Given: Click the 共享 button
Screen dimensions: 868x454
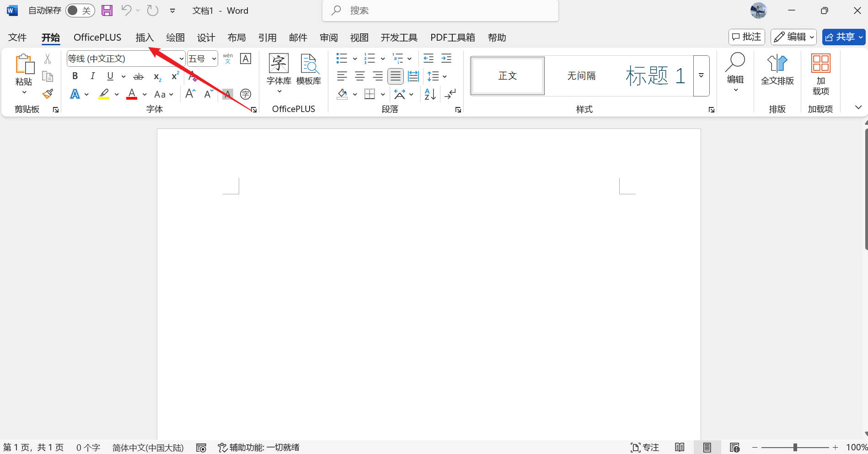Looking at the screenshot, I should pyautogui.click(x=844, y=37).
